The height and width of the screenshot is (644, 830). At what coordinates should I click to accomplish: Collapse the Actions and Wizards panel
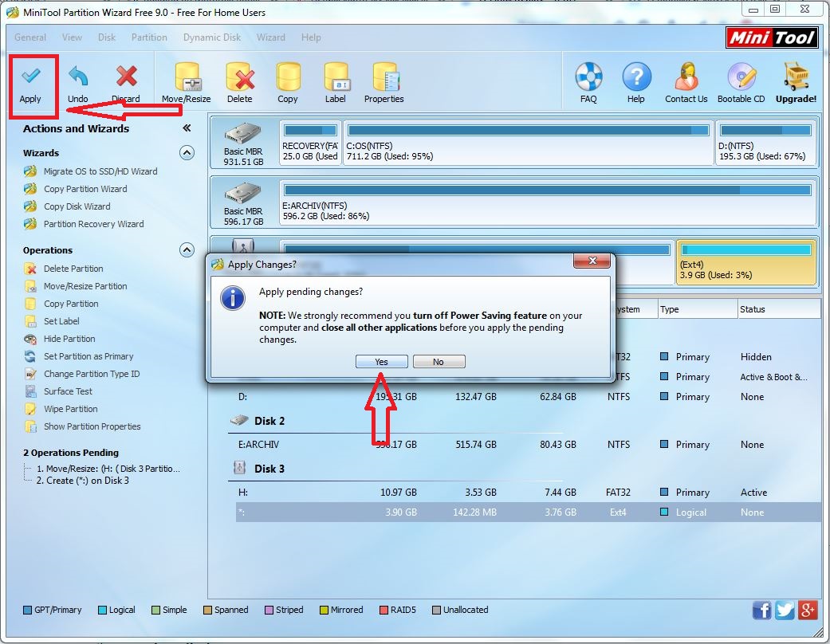click(187, 128)
